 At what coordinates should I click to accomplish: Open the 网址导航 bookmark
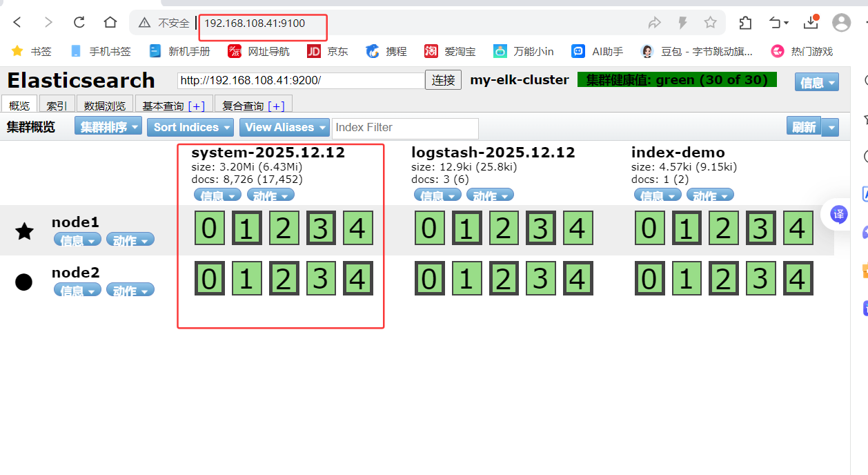[x=259, y=51]
